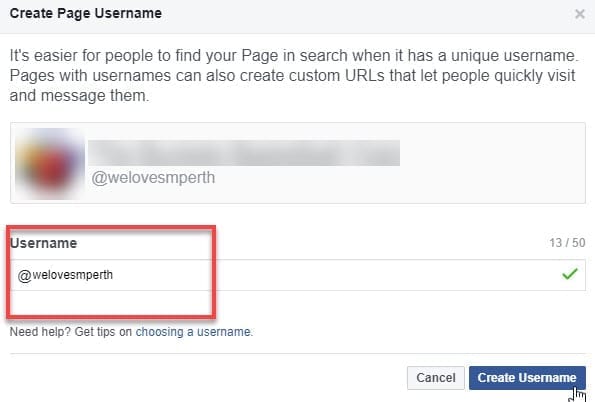Click the blurred page name bar

pos(244,153)
